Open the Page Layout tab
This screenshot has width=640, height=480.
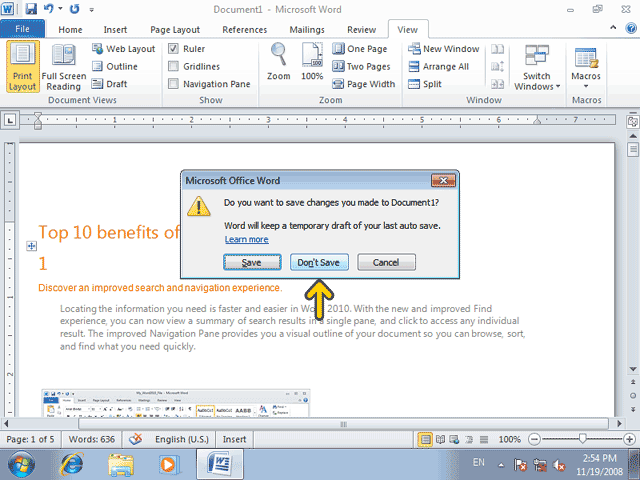pyautogui.click(x=175, y=30)
